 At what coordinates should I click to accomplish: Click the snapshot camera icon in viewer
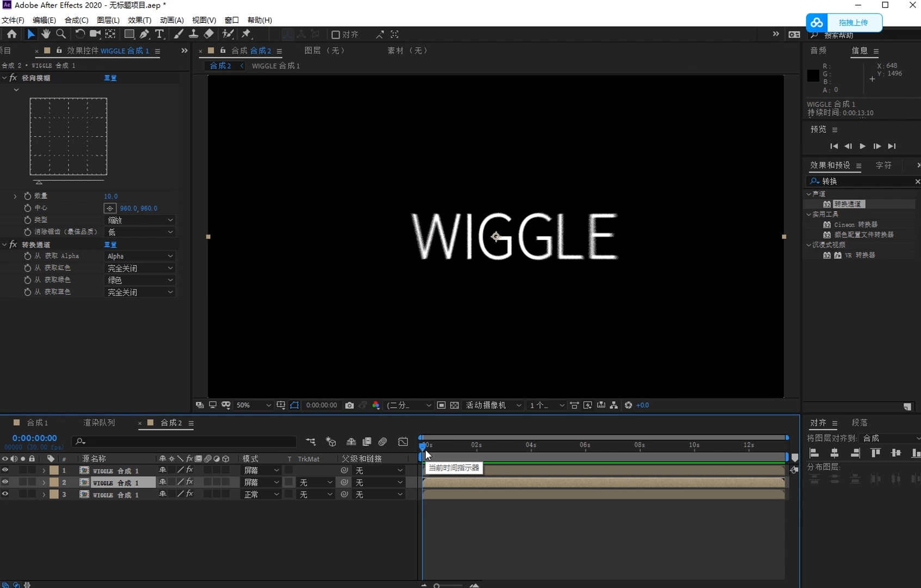click(349, 406)
